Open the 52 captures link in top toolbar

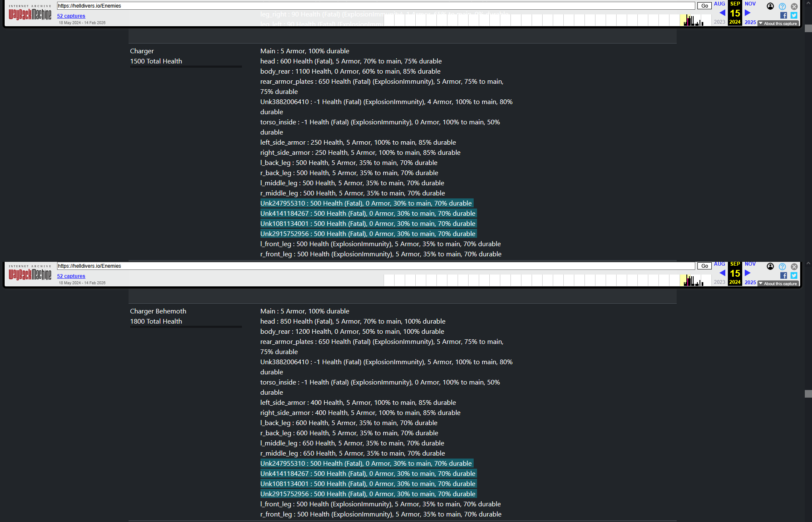click(71, 16)
